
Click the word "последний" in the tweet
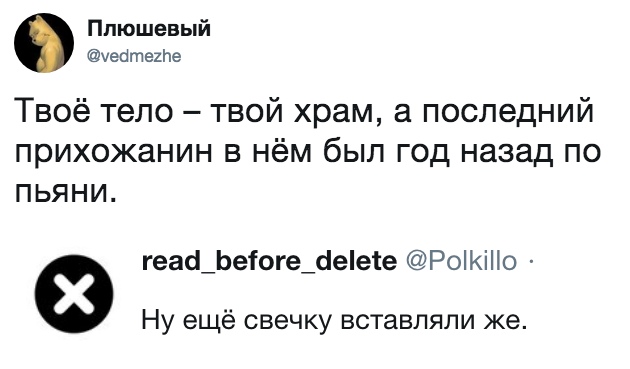(506, 113)
